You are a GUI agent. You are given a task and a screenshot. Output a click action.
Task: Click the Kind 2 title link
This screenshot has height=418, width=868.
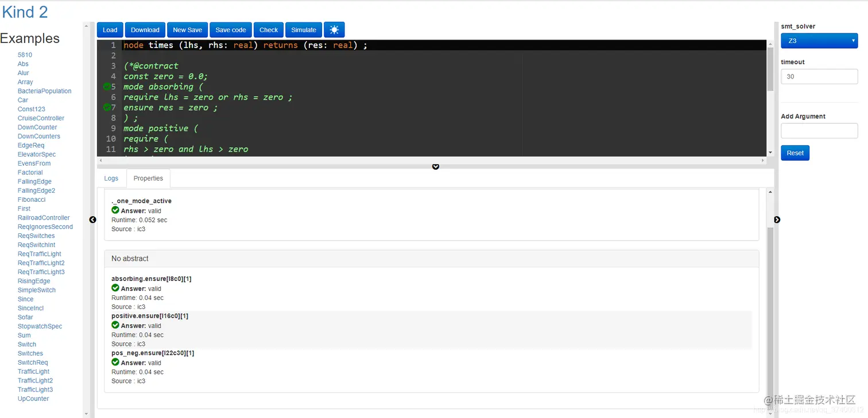pos(25,12)
